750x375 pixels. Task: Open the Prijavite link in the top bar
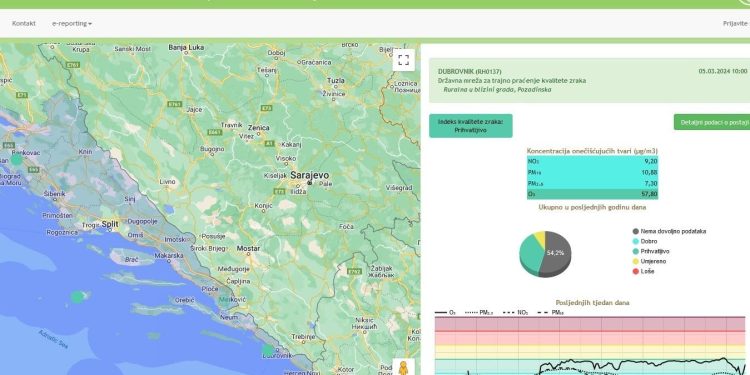(735, 23)
